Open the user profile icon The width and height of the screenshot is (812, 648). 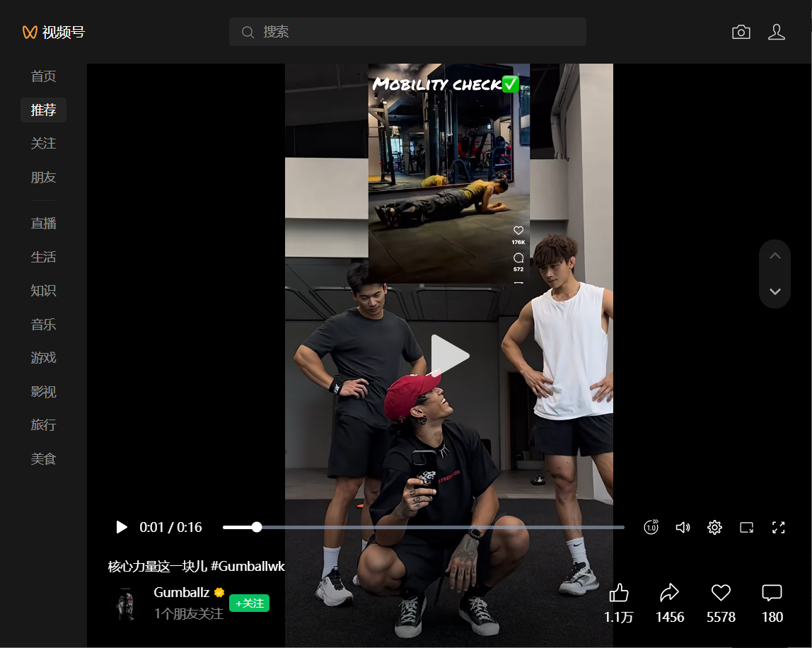pyautogui.click(x=777, y=32)
